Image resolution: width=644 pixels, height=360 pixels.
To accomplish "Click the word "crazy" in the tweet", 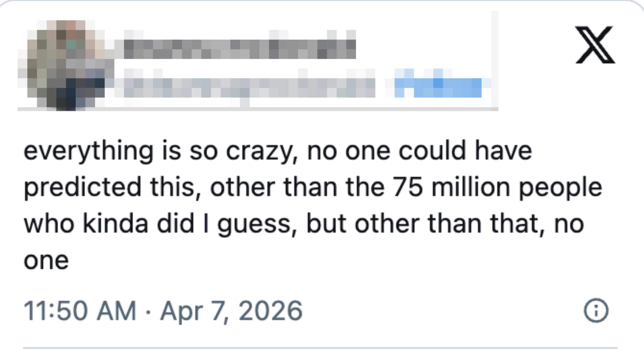I will click(x=261, y=151).
